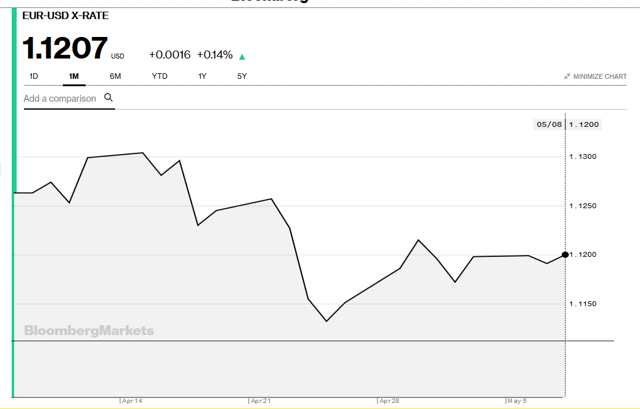The width and height of the screenshot is (640, 409).
Task: Click the 1.1250 axis label
Action: coord(583,206)
